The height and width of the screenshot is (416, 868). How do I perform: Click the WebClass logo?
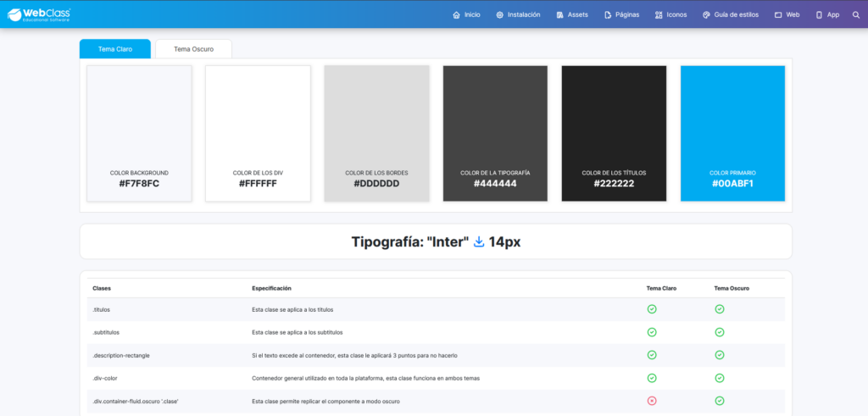39,14
